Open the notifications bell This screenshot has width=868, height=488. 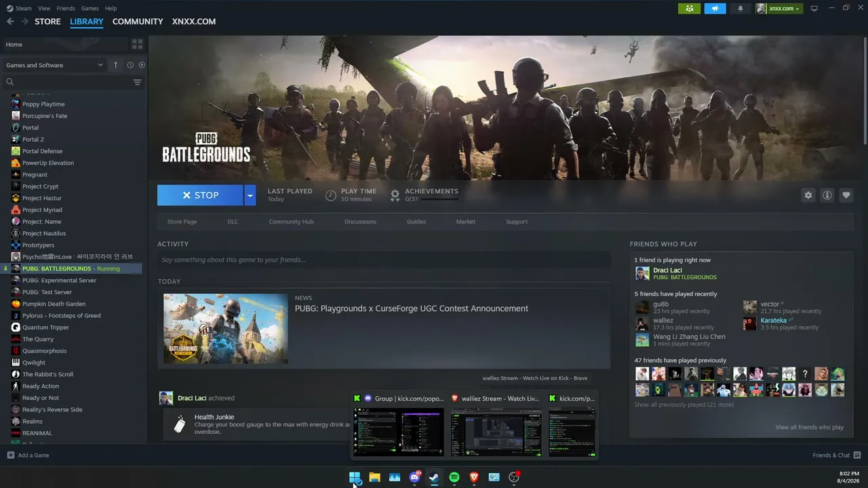(x=740, y=8)
